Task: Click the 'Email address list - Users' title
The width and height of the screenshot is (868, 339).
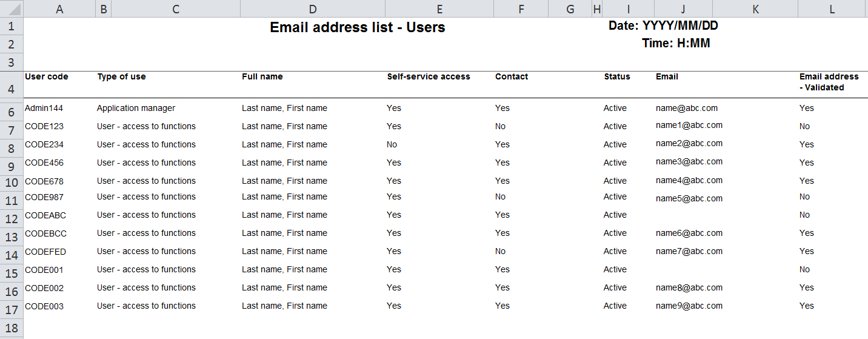Action: 357,27
